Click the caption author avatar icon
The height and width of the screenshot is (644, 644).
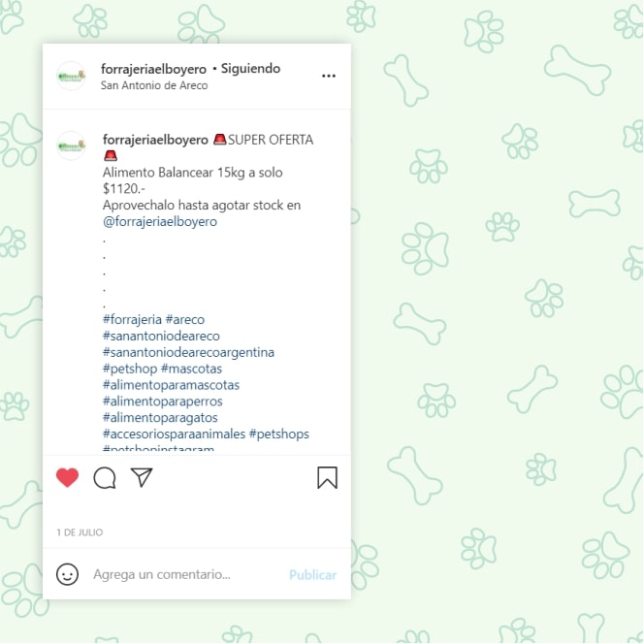click(71, 145)
